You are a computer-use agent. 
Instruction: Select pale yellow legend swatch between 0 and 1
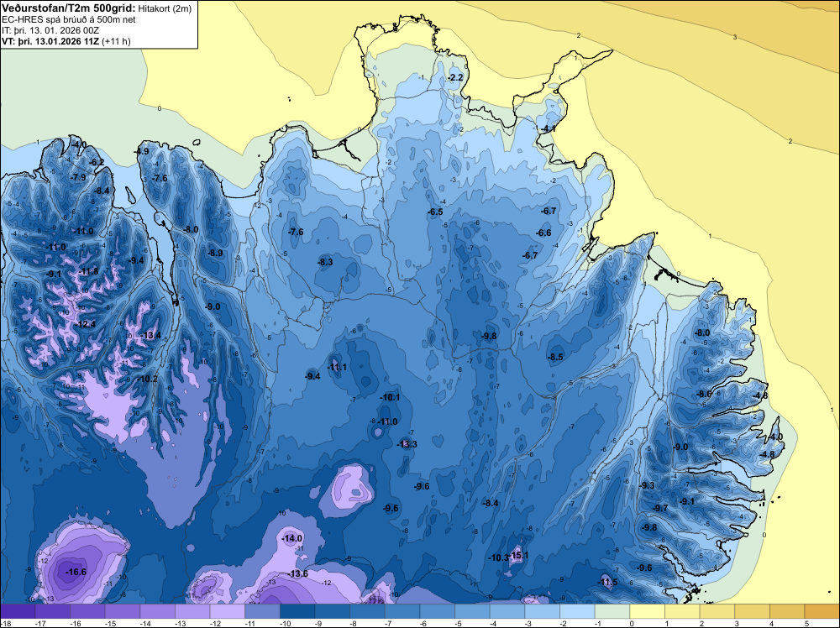[647, 611]
